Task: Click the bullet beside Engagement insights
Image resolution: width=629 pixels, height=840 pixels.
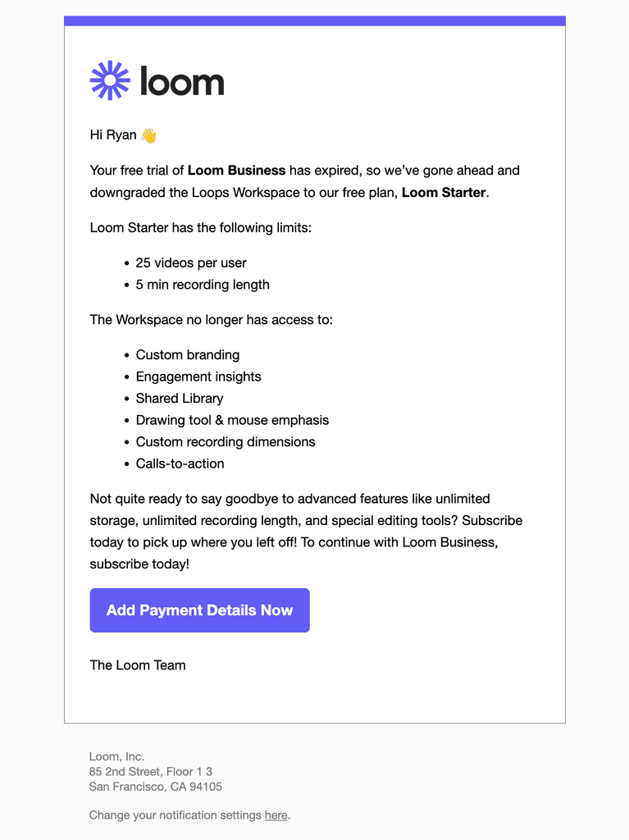Action: [x=125, y=377]
